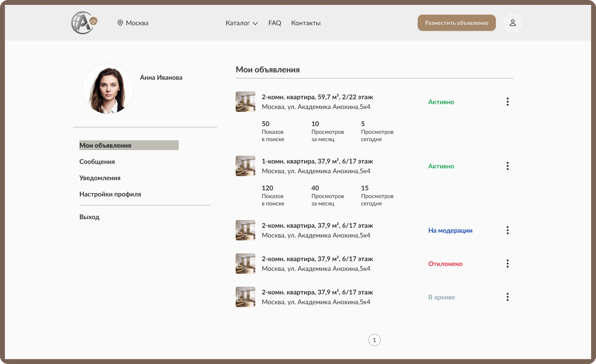Screen dimensions: 596x364
Task: Open options menu for Отклонено listing
Action: click(507, 264)
